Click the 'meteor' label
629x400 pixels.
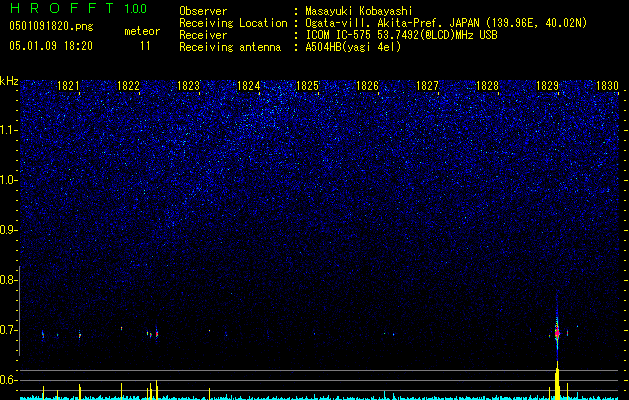tap(142, 31)
